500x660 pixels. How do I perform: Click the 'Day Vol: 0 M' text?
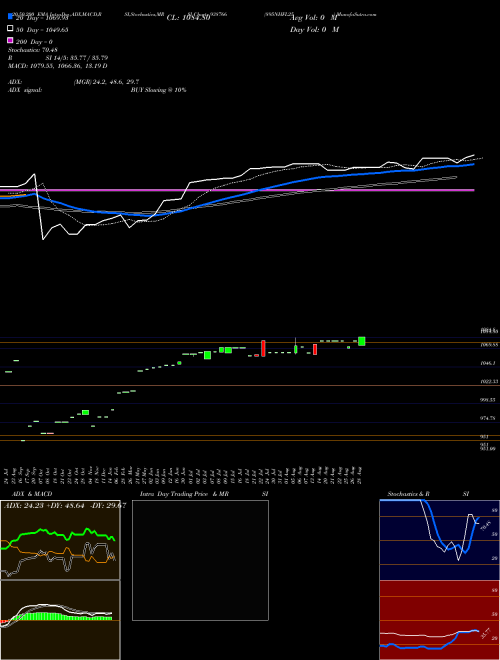[x=314, y=30]
